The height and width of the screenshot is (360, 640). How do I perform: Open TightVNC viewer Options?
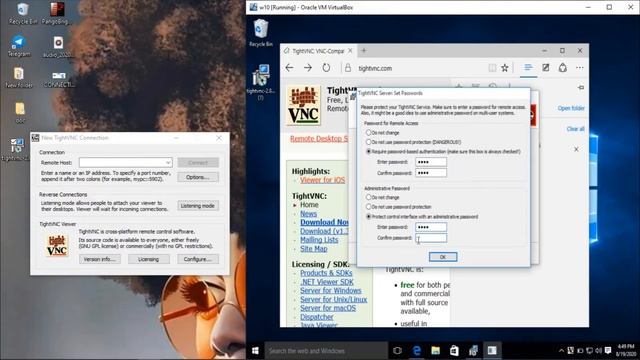click(x=198, y=177)
